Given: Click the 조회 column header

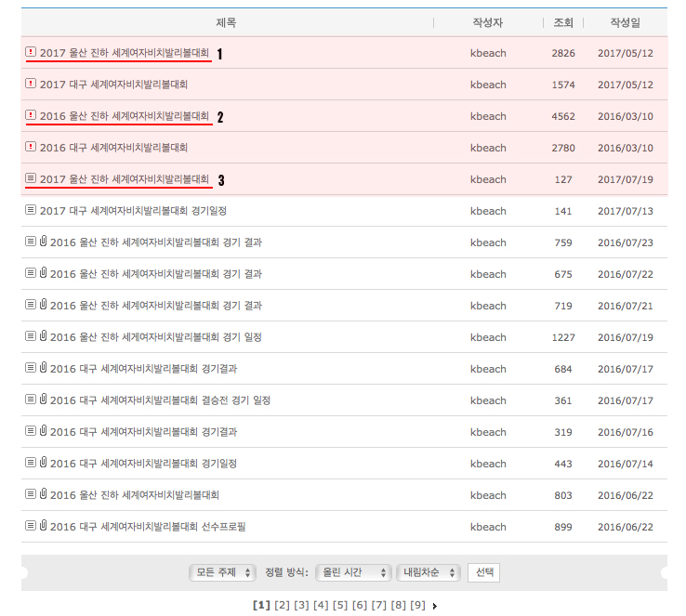Looking at the screenshot, I should point(563,22).
